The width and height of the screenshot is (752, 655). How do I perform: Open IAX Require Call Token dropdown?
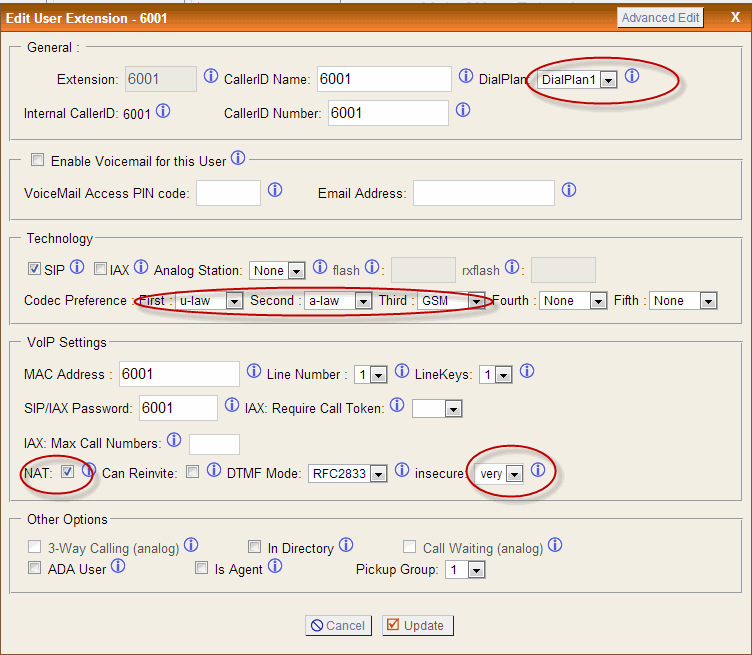[x=437, y=409]
